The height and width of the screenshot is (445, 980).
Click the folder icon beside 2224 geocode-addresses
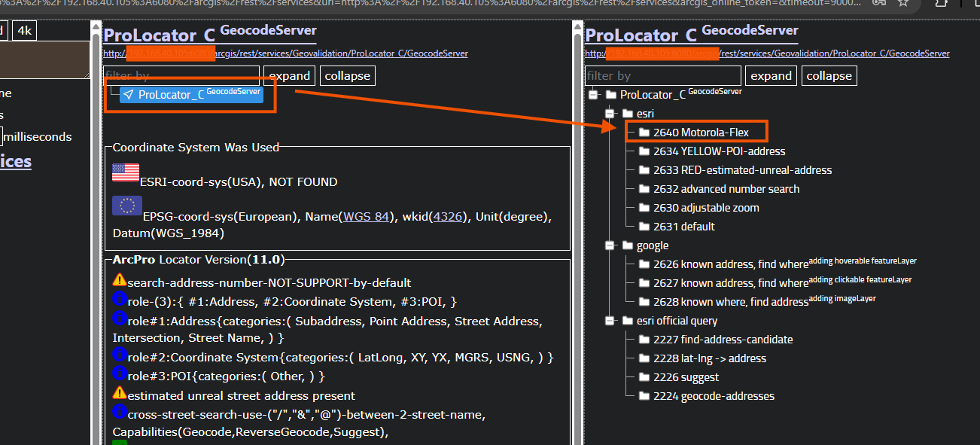tap(644, 396)
